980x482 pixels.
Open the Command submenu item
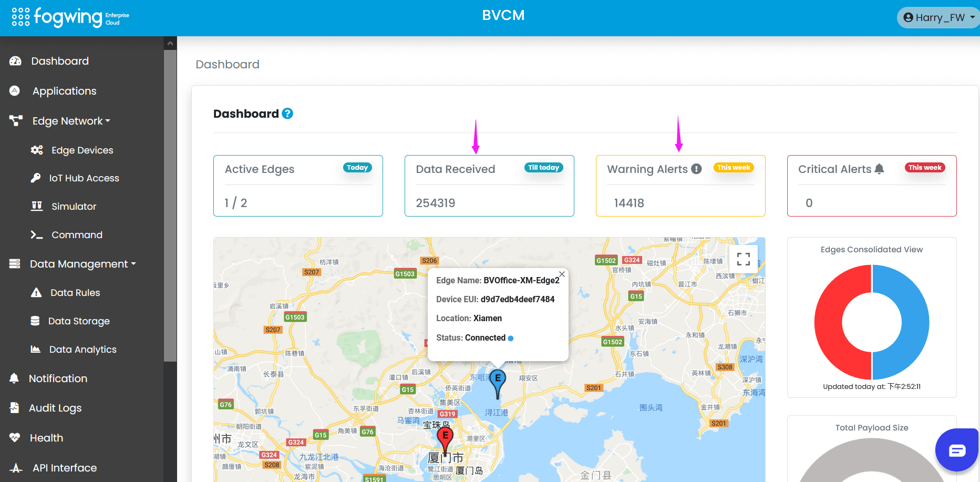click(x=77, y=235)
